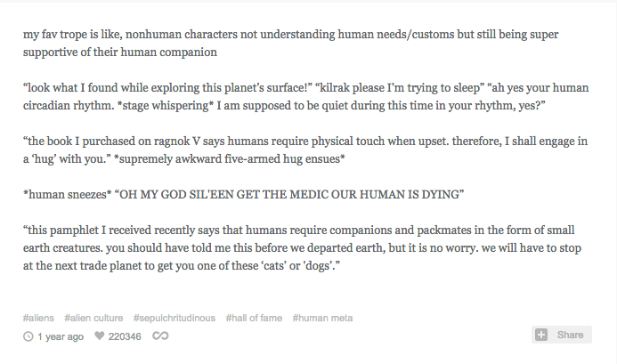Click the paragraph about ragnok V book
Viewport: 617px width, 364px height.
click(x=305, y=150)
